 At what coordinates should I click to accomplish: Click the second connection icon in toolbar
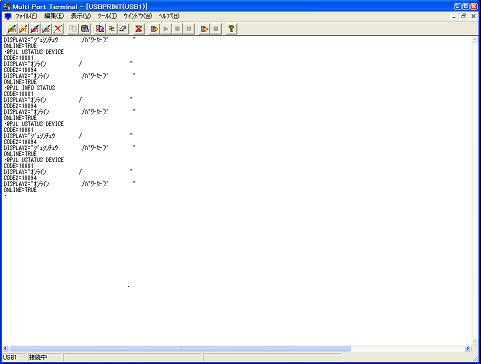tap(23, 29)
